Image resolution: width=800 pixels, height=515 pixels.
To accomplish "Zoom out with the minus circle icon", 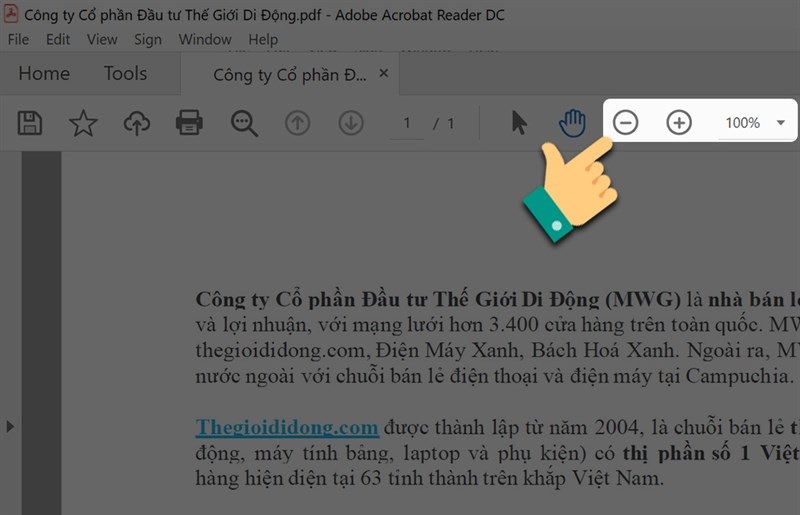I will tap(626, 123).
